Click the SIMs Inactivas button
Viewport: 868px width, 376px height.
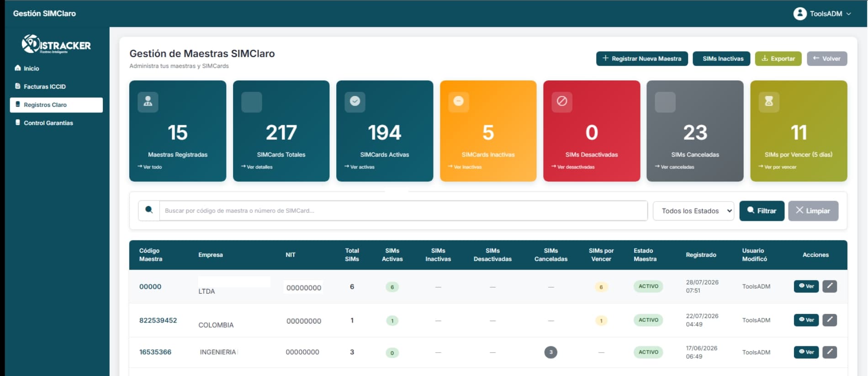click(721, 58)
